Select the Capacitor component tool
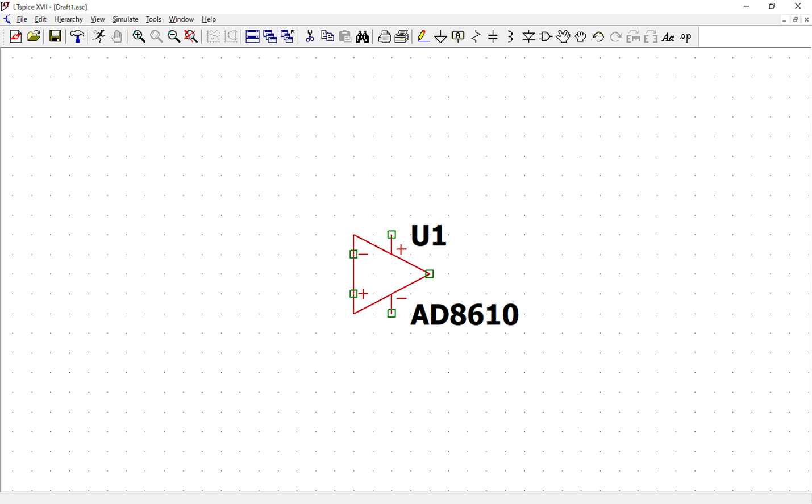 point(493,37)
